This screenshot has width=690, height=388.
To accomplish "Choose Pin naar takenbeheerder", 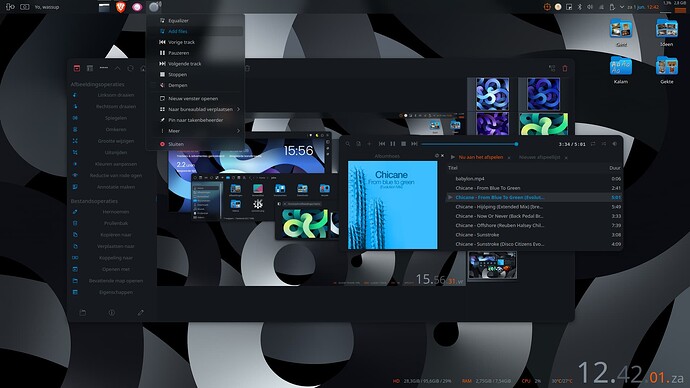I will point(195,120).
